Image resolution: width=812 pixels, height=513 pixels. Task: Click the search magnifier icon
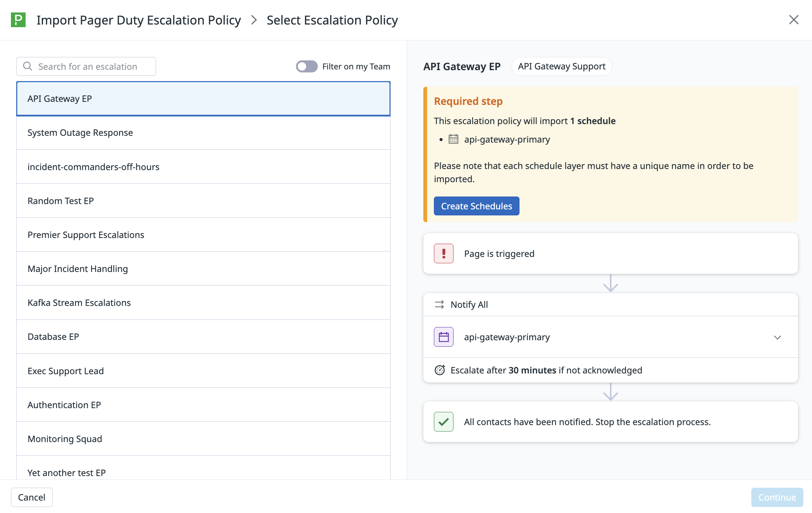tap(28, 66)
